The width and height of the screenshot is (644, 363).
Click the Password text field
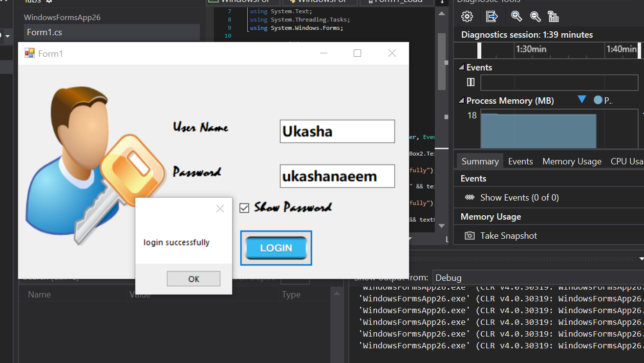click(x=337, y=176)
